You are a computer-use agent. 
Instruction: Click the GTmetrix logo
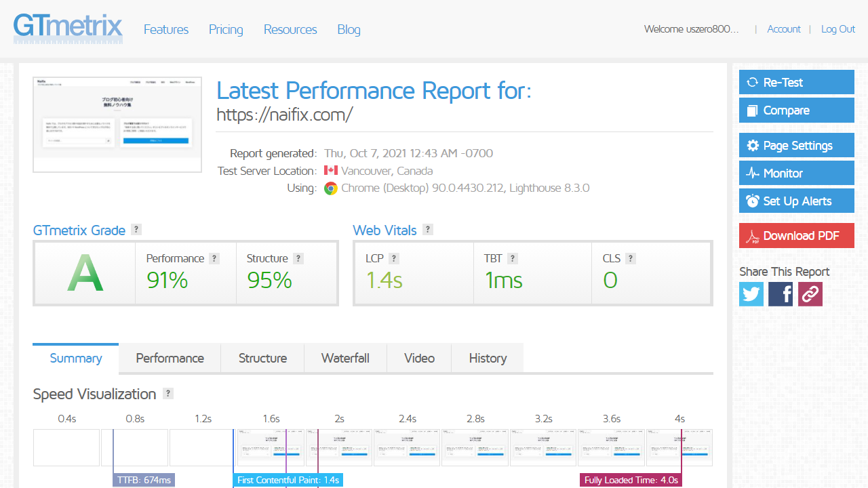(68, 28)
